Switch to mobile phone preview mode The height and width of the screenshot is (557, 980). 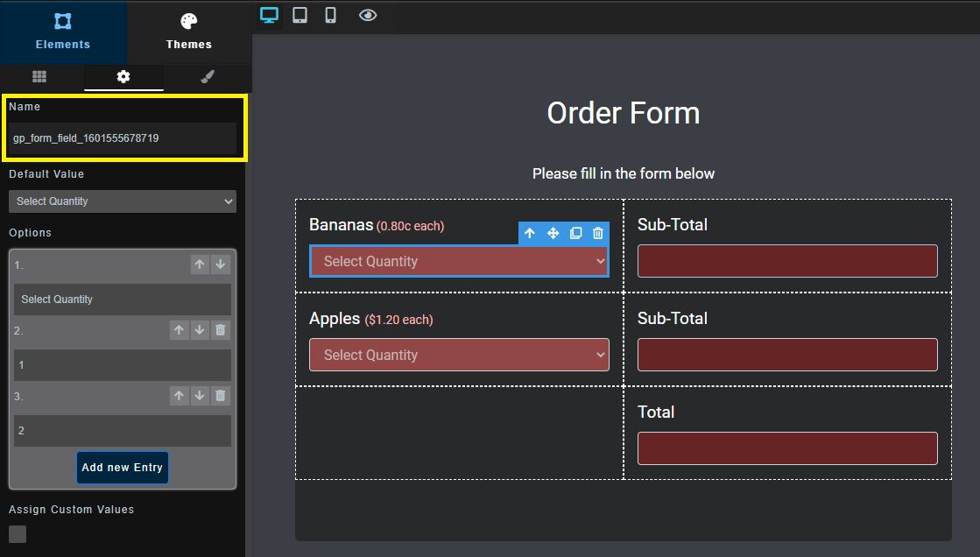tap(331, 16)
